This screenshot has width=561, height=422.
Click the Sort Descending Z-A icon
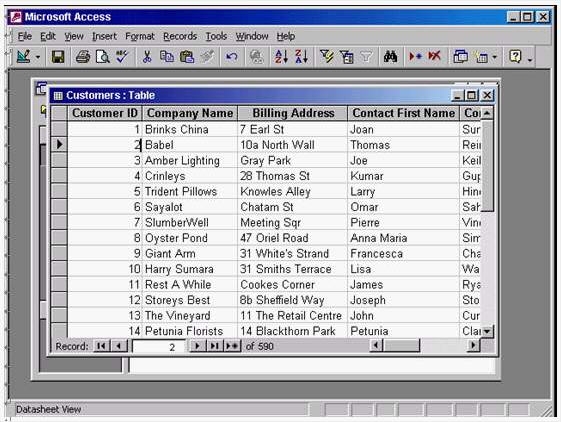point(301,57)
